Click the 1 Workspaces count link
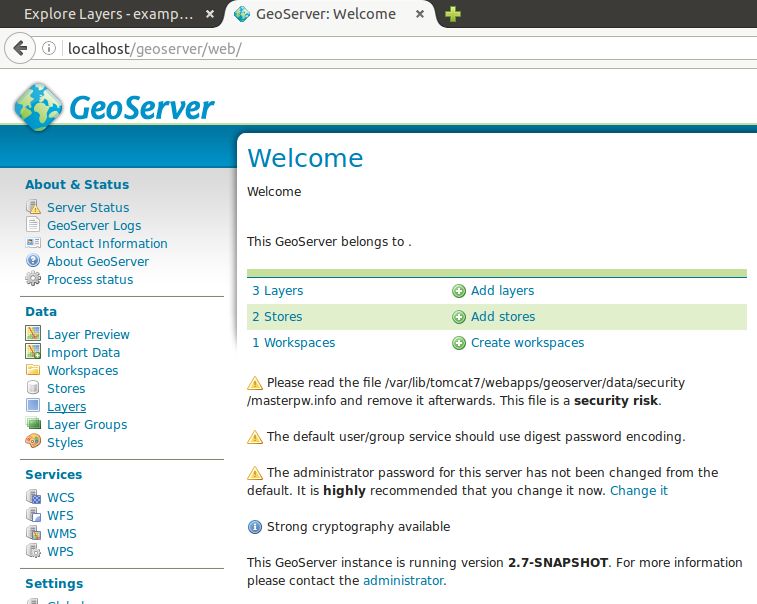The image size is (757, 604). 294,343
